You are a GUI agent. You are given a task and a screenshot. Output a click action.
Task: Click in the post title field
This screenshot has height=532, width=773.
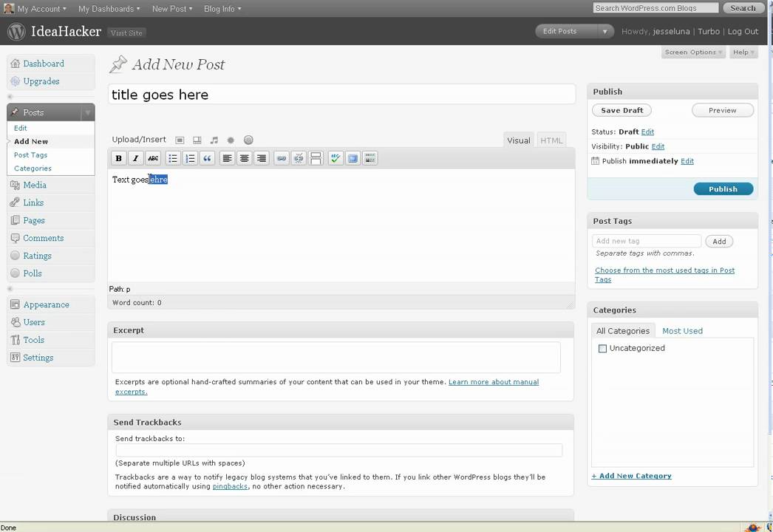[x=341, y=95]
